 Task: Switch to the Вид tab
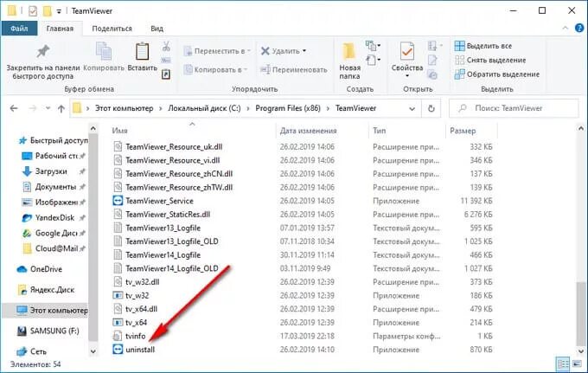click(157, 29)
